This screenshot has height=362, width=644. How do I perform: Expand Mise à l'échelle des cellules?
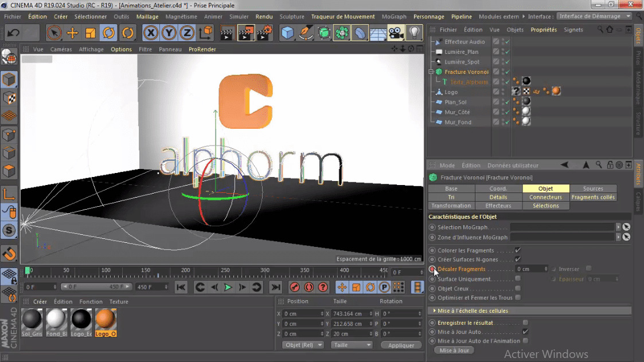[x=435, y=310]
